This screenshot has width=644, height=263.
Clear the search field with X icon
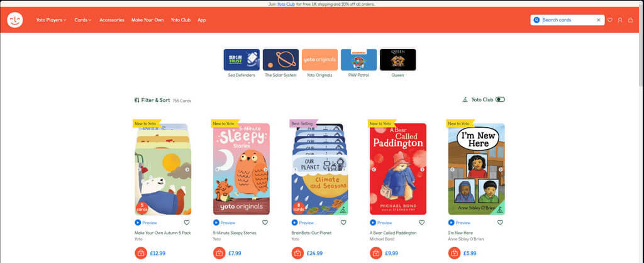tap(599, 20)
